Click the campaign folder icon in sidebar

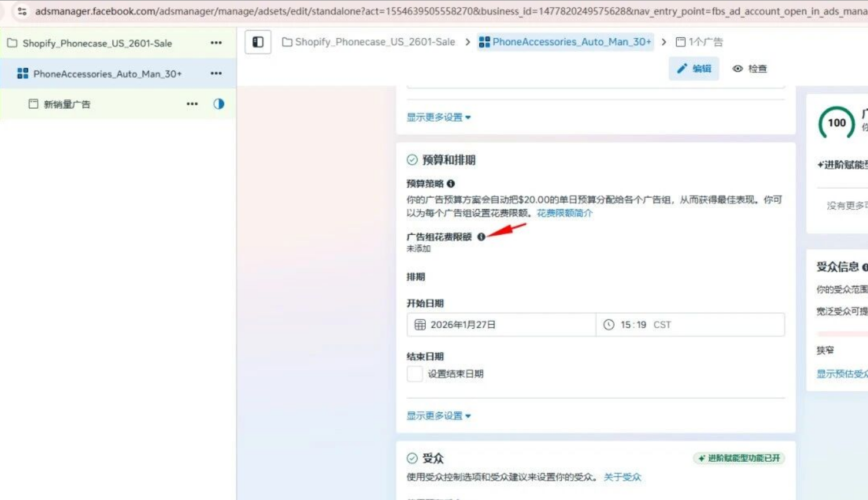click(x=12, y=43)
